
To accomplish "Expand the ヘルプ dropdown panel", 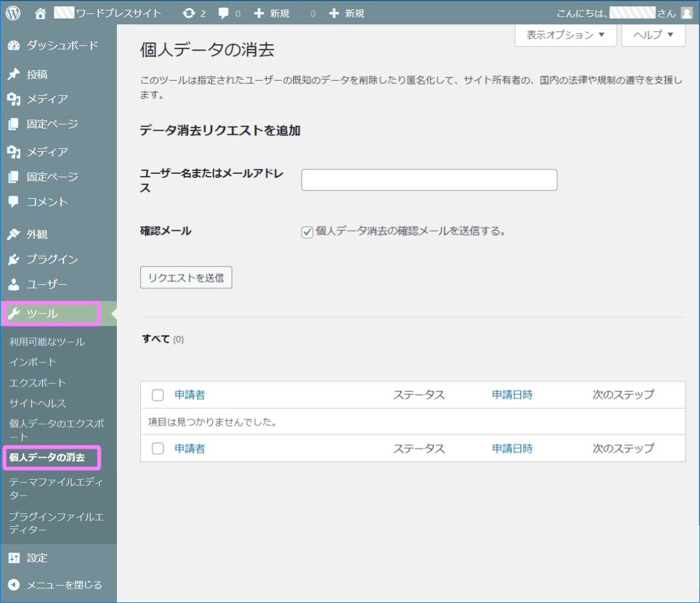I will pos(653,35).
